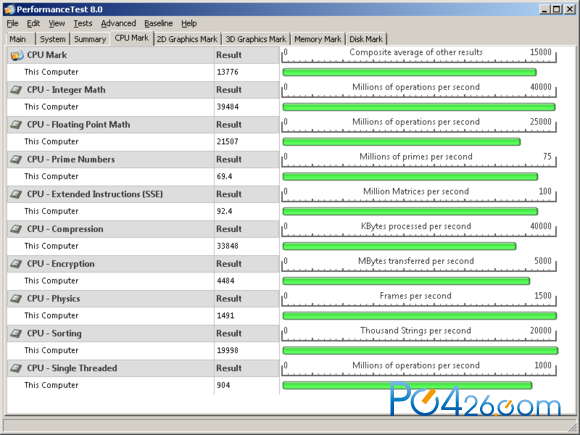Click the 13776 CPU Mark result value
This screenshot has height=435, width=580.
pos(227,72)
